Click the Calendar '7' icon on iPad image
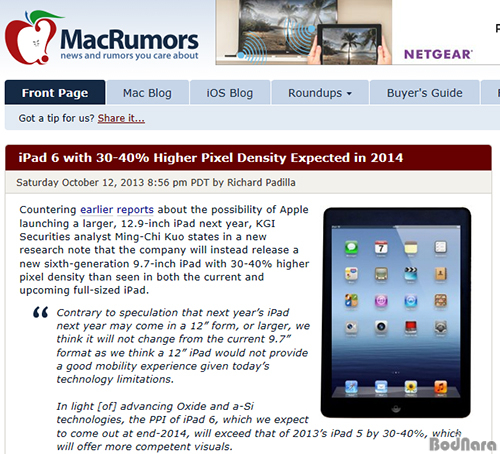This screenshot has width=500, height=454. pos(381,248)
